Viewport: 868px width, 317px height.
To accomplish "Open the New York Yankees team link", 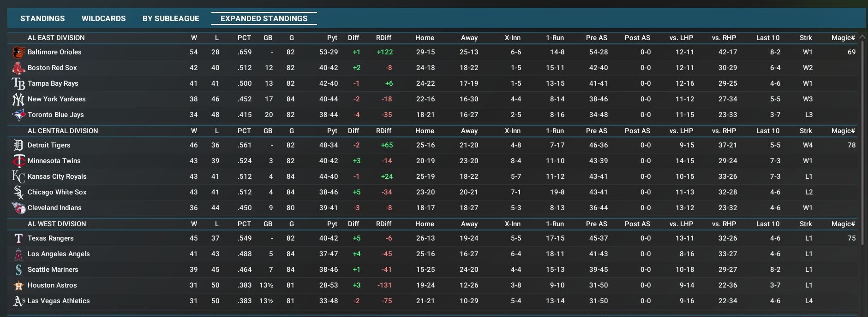I will click(x=57, y=99).
